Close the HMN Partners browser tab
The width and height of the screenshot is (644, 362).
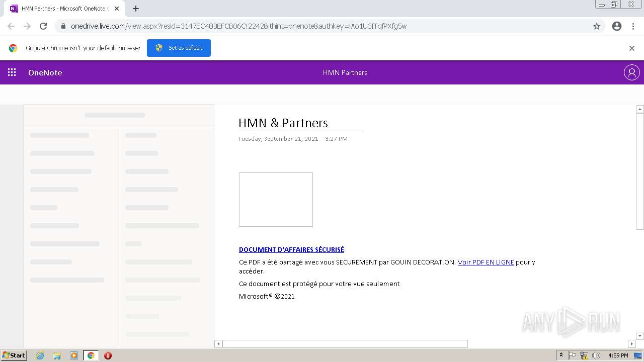117,9
